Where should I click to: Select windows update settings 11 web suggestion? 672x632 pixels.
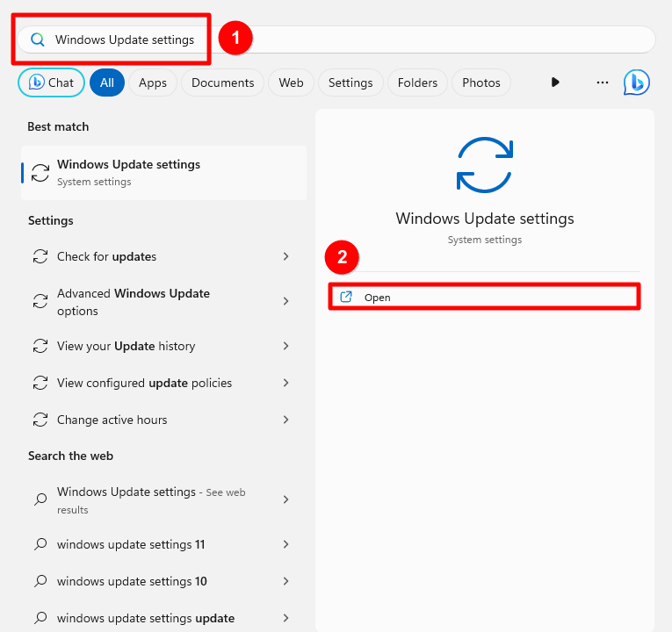click(163, 544)
